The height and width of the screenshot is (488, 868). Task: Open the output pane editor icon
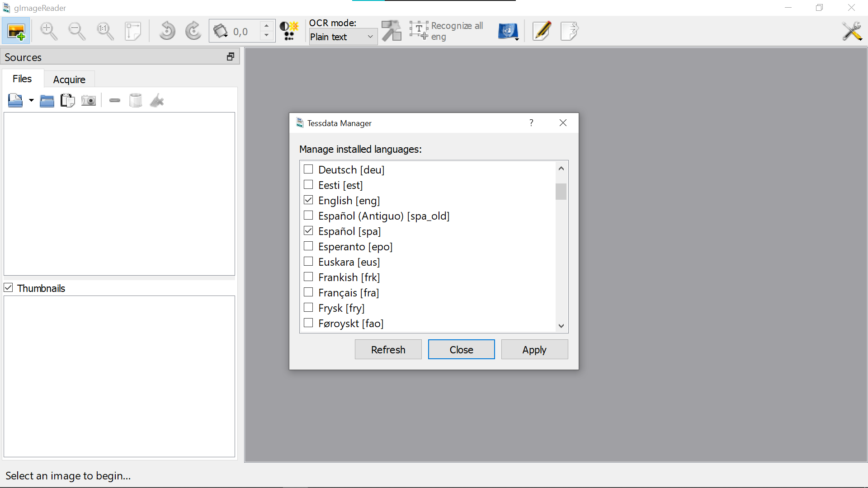[541, 31]
